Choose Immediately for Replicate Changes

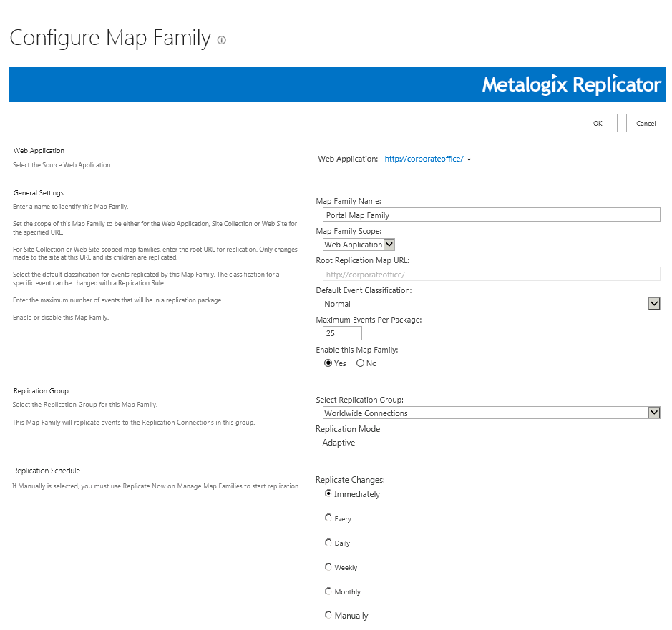coord(328,493)
